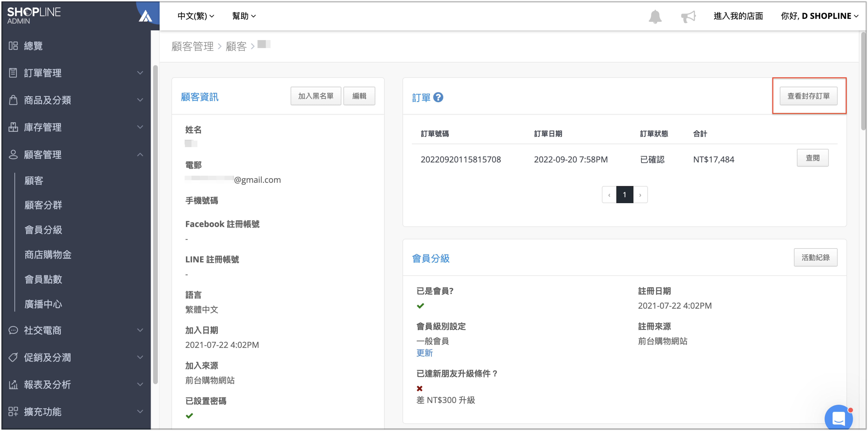Click the order date 2022-09-20 7:58PM
Image resolution: width=868 pixels, height=431 pixels.
coord(570,159)
